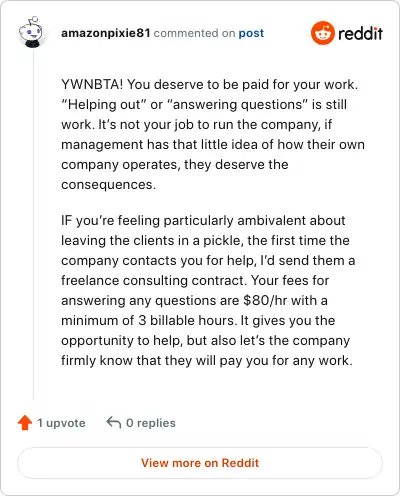Open the blue "post" link

pyautogui.click(x=251, y=33)
